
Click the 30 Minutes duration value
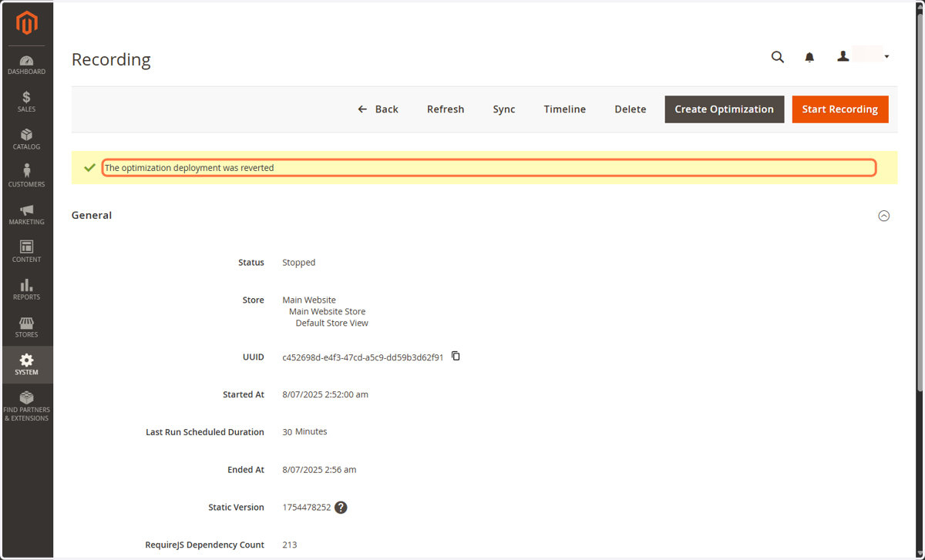tap(305, 432)
